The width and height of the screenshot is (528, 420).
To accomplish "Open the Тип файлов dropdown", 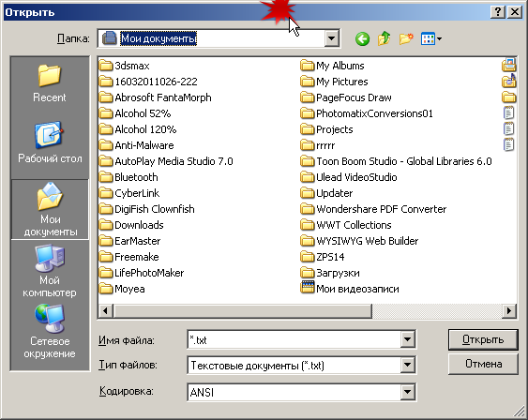I will tap(407, 365).
